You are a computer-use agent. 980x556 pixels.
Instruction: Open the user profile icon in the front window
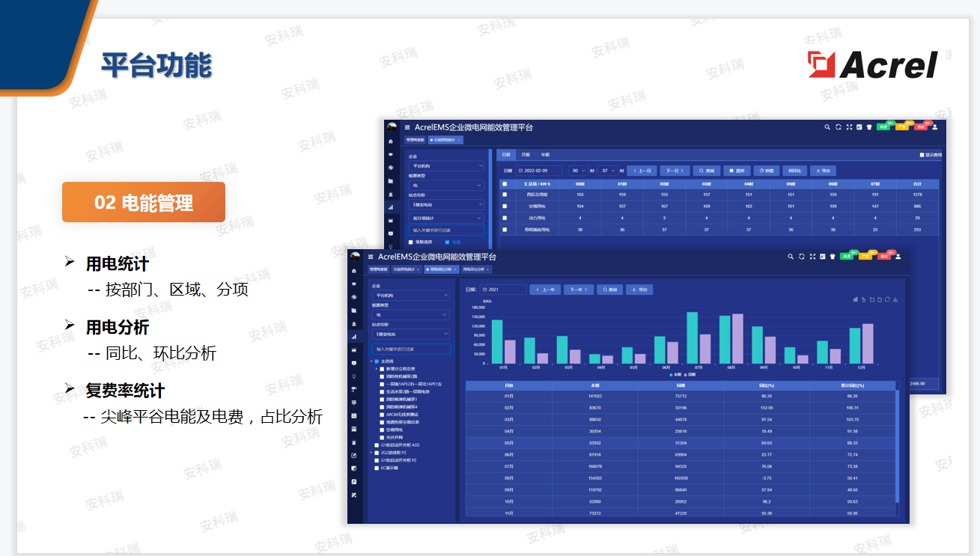898,257
